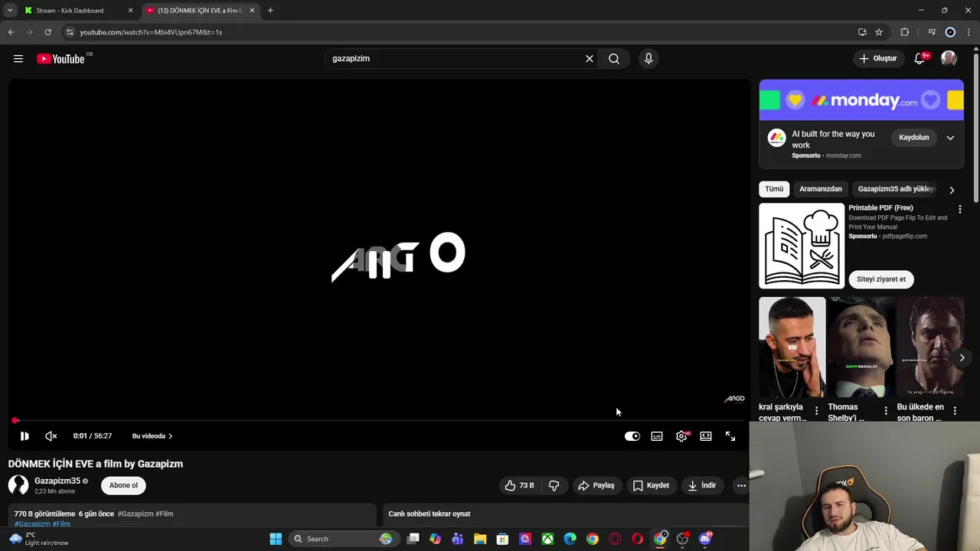Open options for kral şarkıyla short
The width and height of the screenshot is (980, 551).
click(x=816, y=412)
